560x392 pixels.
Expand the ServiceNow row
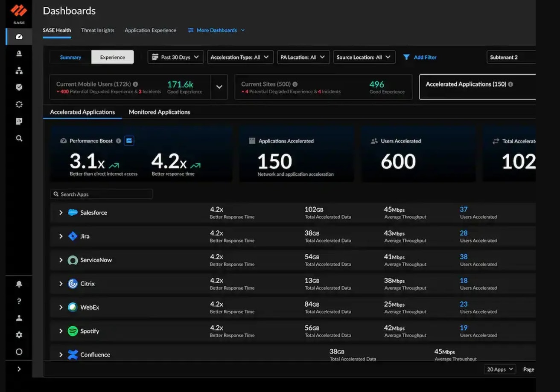pyautogui.click(x=61, y=260)
